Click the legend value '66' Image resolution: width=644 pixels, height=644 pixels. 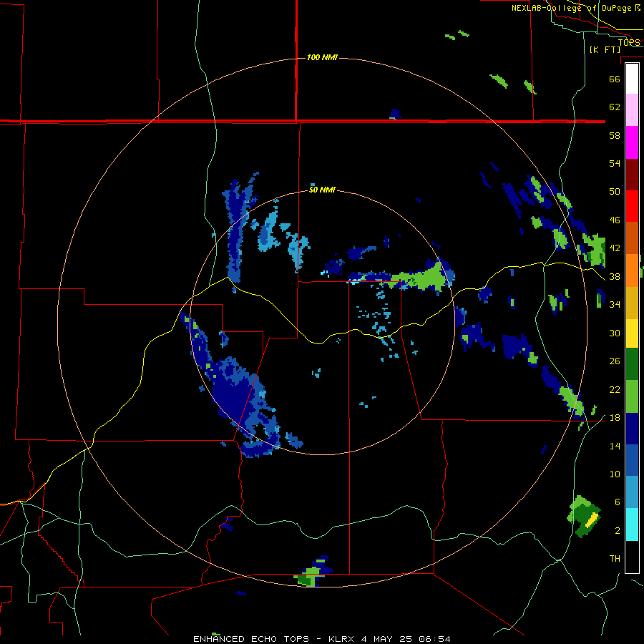615,79
